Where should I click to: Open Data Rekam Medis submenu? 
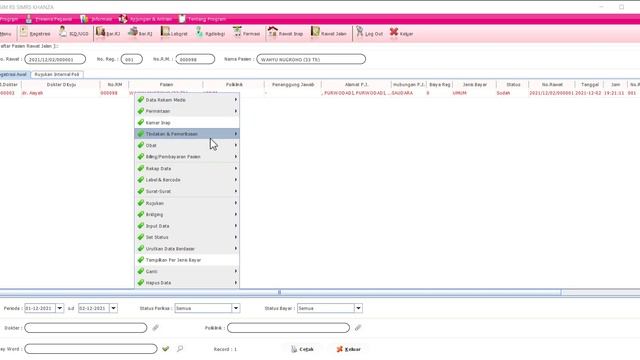(187, 100)
